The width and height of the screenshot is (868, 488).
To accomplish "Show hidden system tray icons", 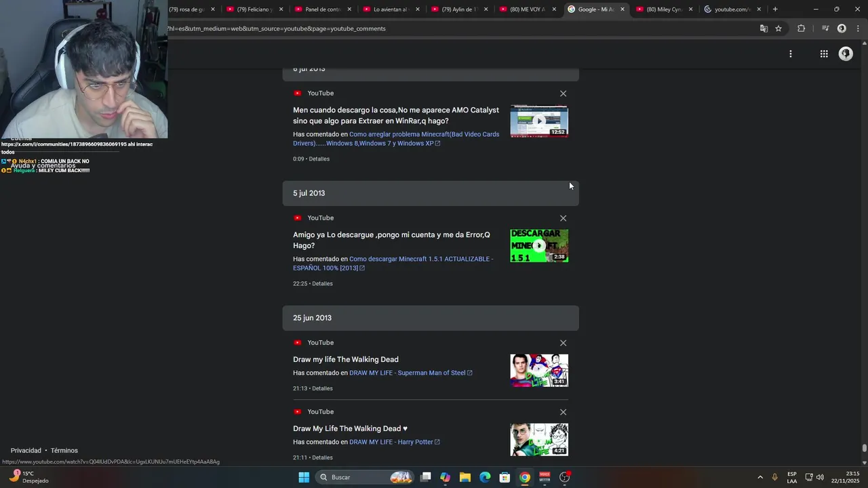I will (760, 477).
